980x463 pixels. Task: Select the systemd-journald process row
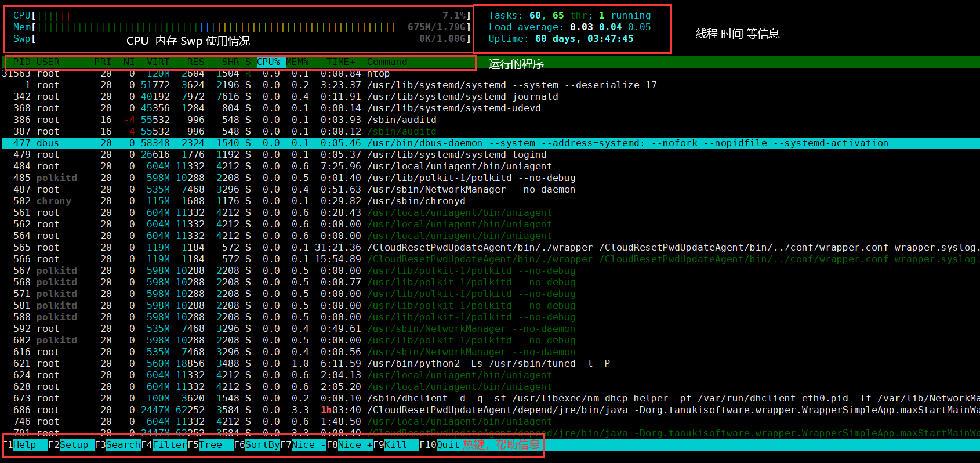tap(490, 97)
